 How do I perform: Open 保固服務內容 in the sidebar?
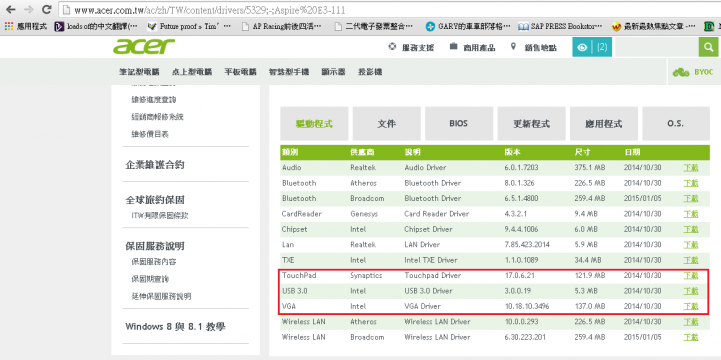[153, 262]
